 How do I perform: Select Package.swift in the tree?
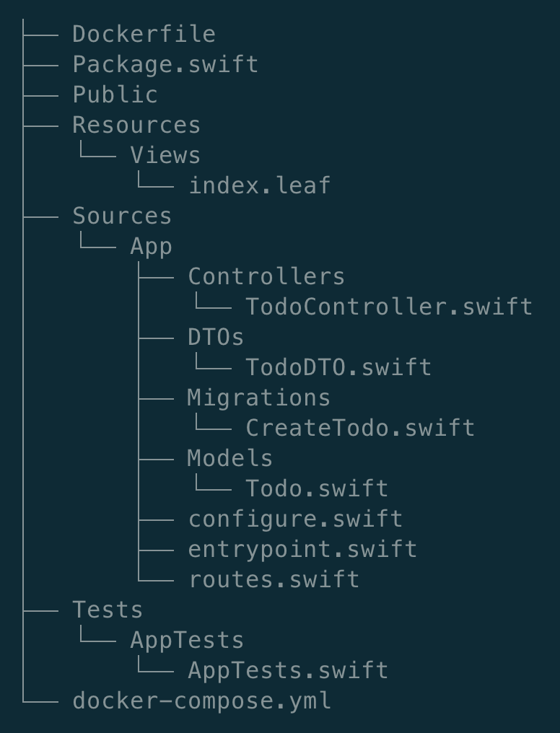[165, 64]
